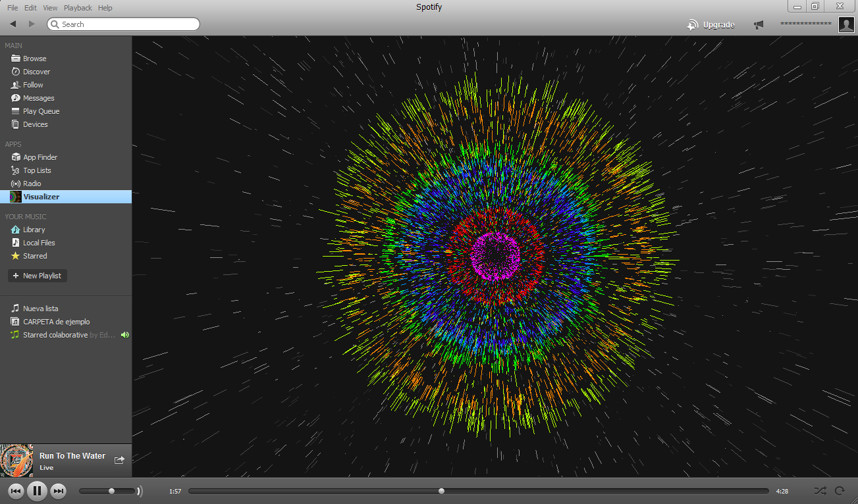This screenshot has height=504, width=858.
Task: Open the View menu
Action: click(x=50, y=8)
